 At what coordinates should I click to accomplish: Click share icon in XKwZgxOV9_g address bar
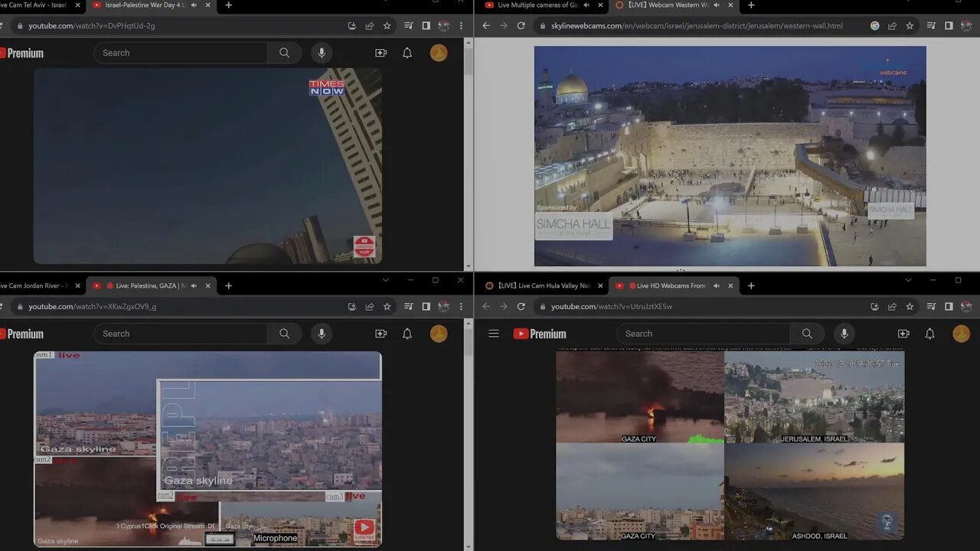coord(370,306)
